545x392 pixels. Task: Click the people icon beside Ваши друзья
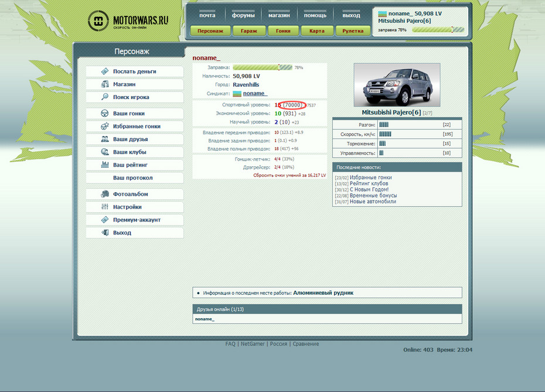point(105,139)
